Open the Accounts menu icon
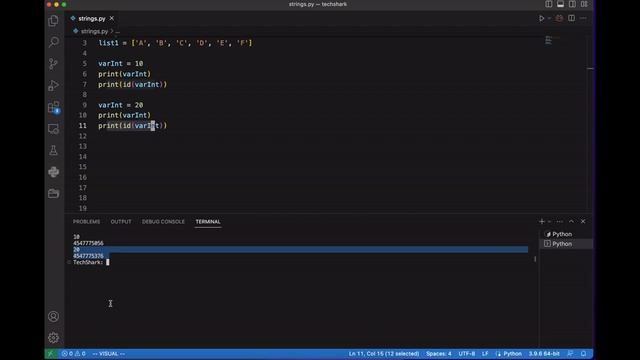This screenshot has height=360, width=640. click(x=53, y=316)
